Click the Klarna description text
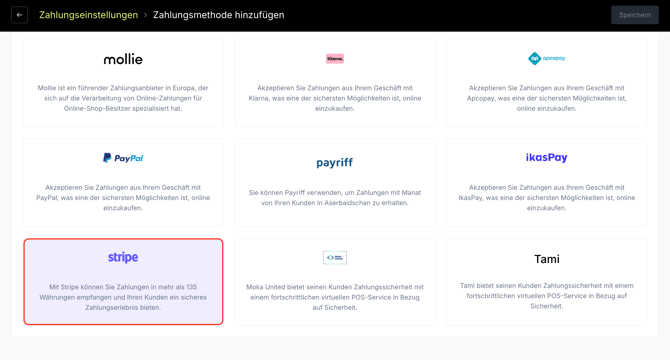This screenshot has width=670, height=360. pyautogui.click(x=335, y=98)
